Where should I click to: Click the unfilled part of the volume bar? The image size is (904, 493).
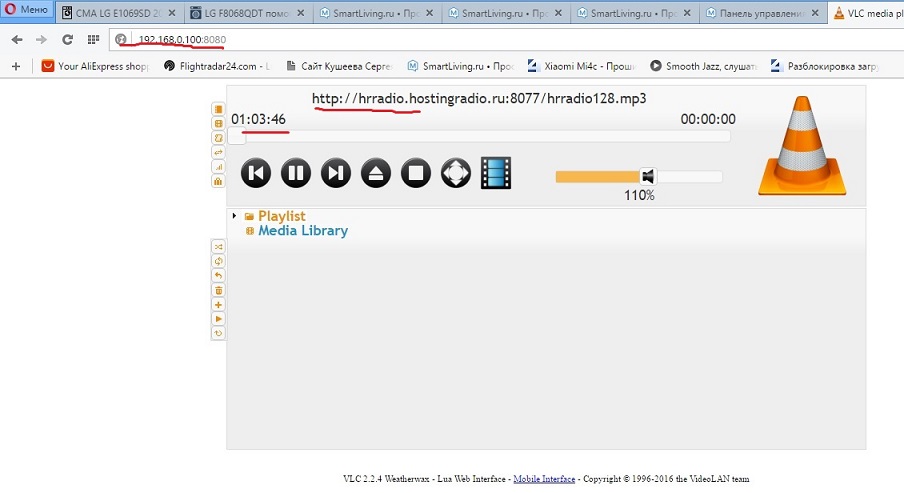(x=690, y=177)
